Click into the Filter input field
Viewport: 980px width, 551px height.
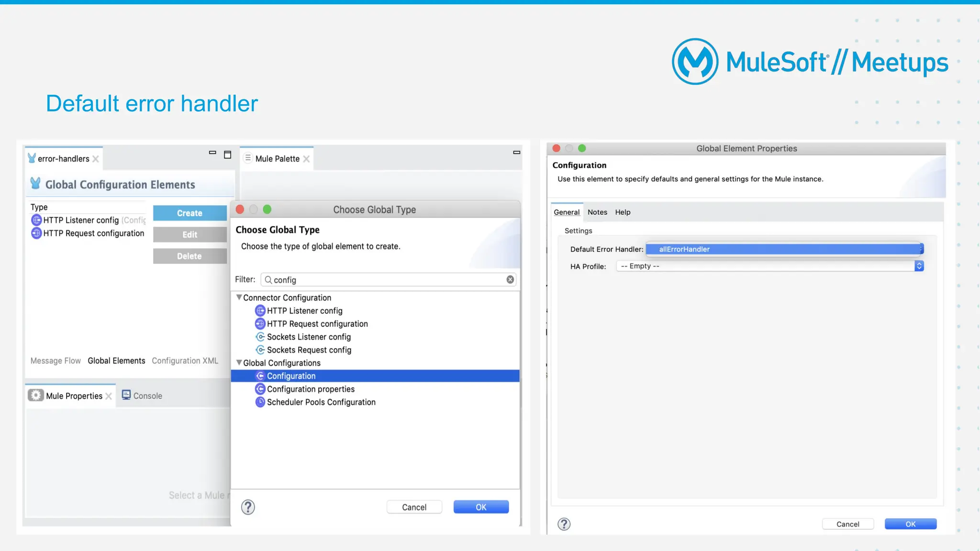pos(388,280)
